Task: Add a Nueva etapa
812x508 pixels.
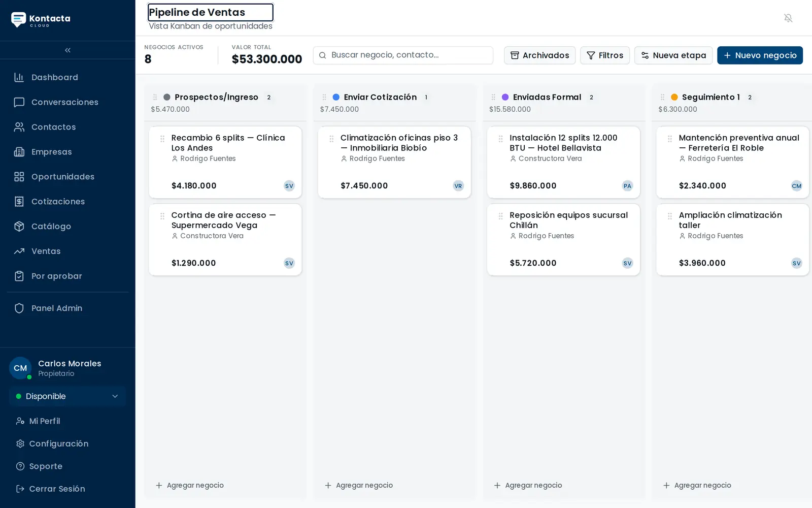Action: 673,55
